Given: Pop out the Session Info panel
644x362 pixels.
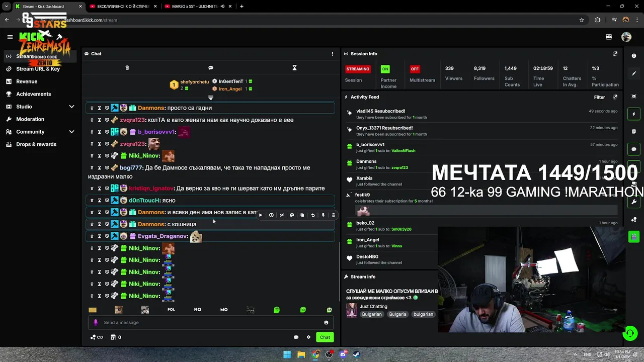Looking at the screenshot, I should tap(615, 54).
